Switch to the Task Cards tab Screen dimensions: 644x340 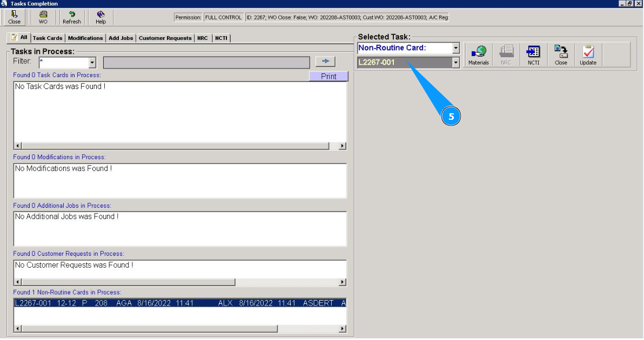pos(47,38)
